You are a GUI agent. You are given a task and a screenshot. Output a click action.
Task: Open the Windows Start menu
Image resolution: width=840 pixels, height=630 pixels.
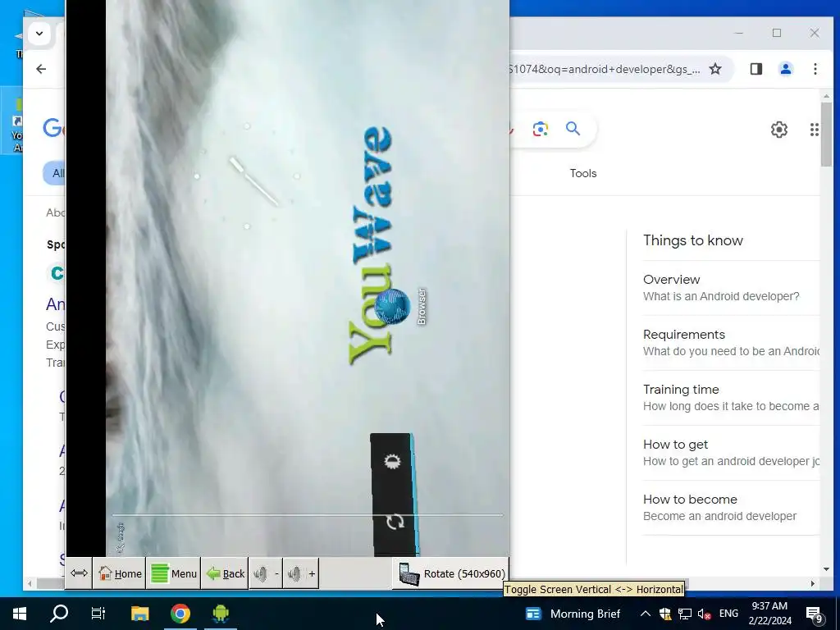[x=20, y=614]
